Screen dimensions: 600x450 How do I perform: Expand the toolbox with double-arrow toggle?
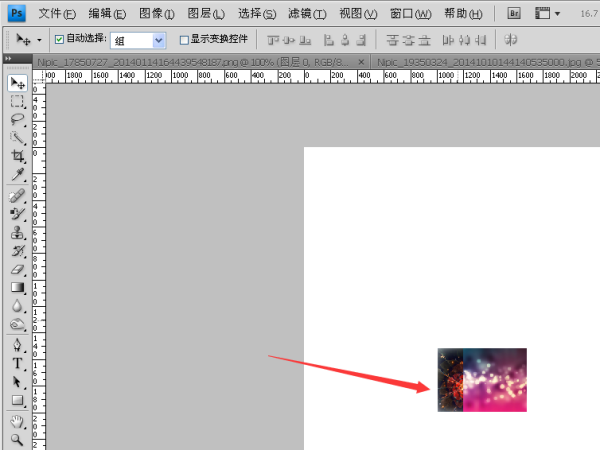8,58
